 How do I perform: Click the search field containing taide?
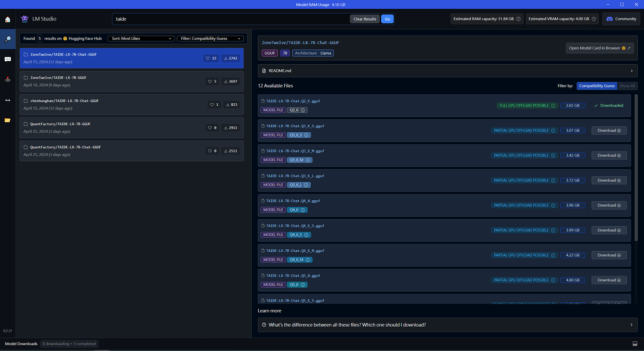231,19
